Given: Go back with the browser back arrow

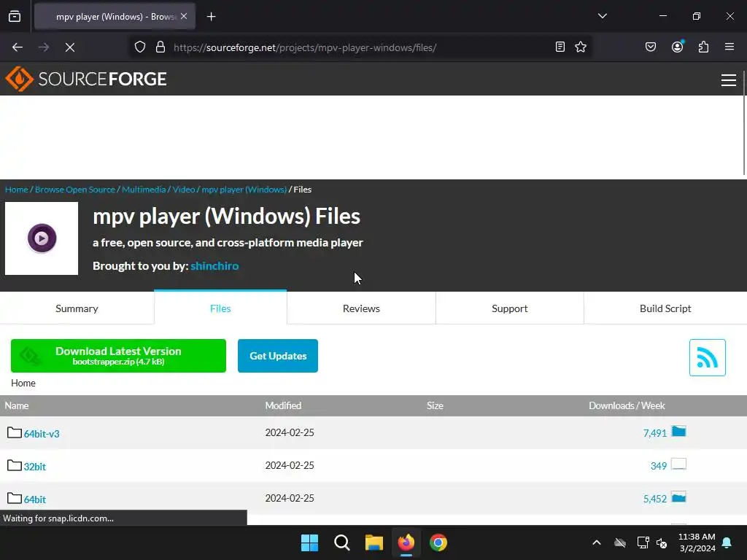Looking at the screenshot, I should point(18,47).
